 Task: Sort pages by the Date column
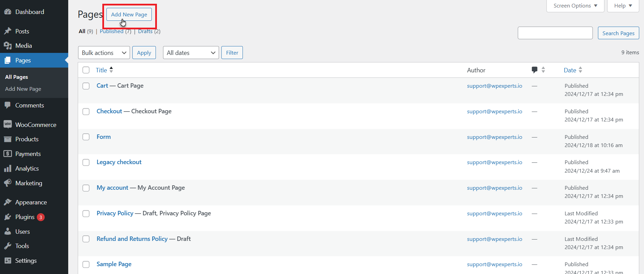click(x=573, y=70)
